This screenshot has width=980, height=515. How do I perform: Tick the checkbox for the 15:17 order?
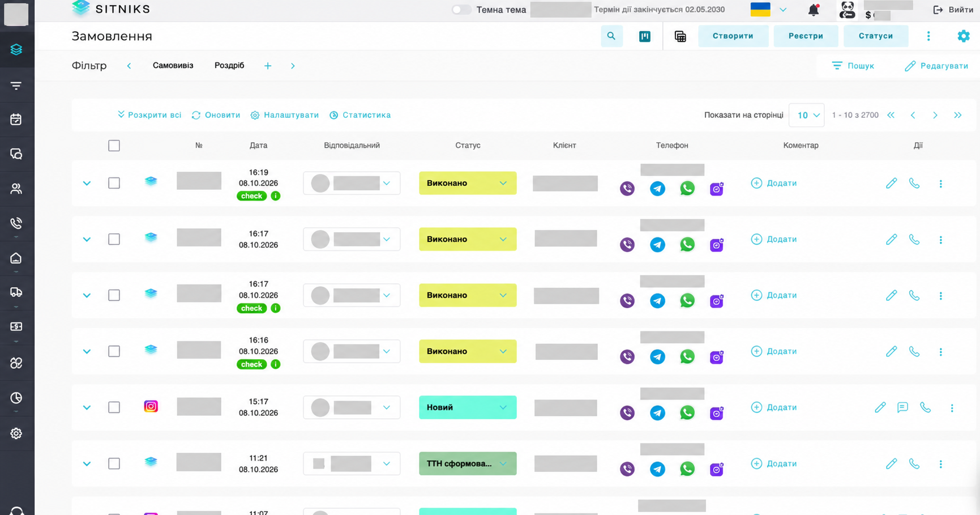tap(114, 407)
